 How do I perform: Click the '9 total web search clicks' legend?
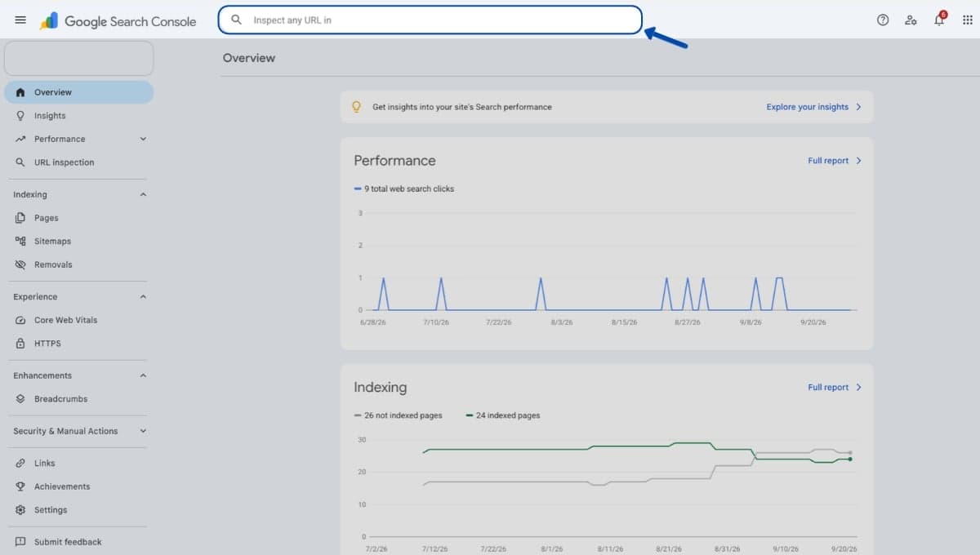pos(404,189)
